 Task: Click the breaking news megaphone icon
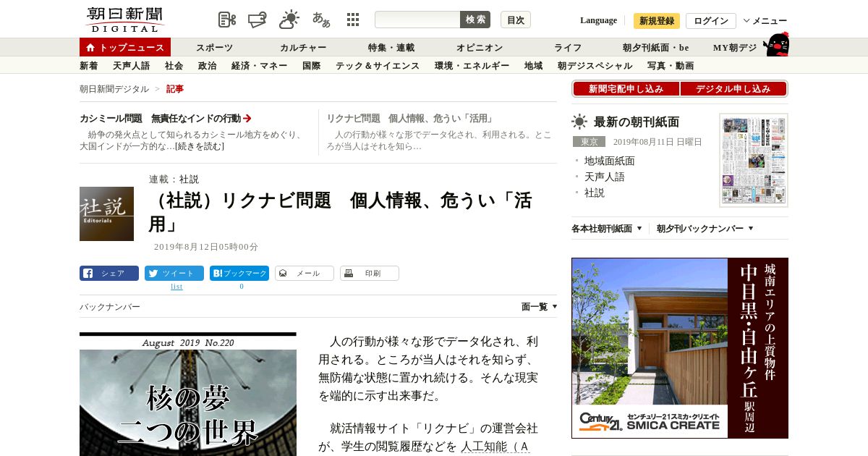258,20
